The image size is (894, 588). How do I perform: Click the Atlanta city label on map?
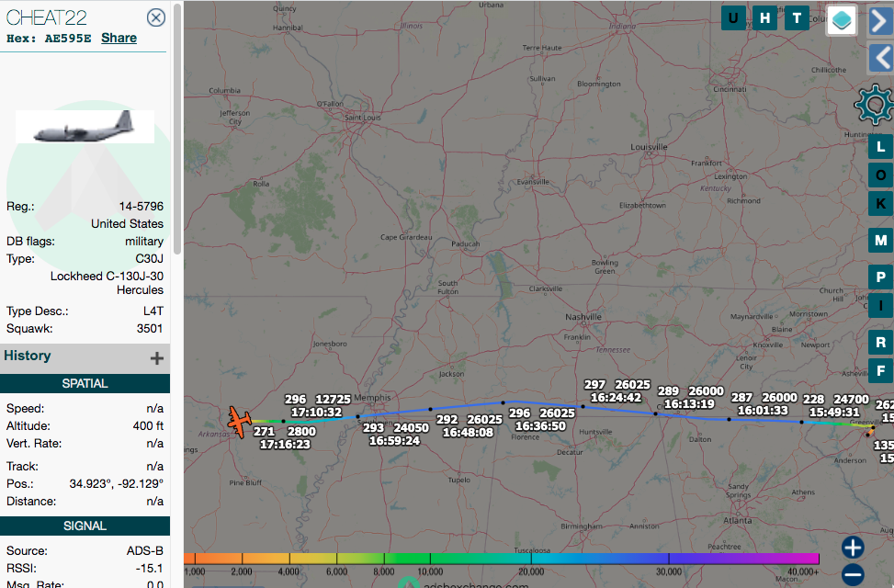737,521
